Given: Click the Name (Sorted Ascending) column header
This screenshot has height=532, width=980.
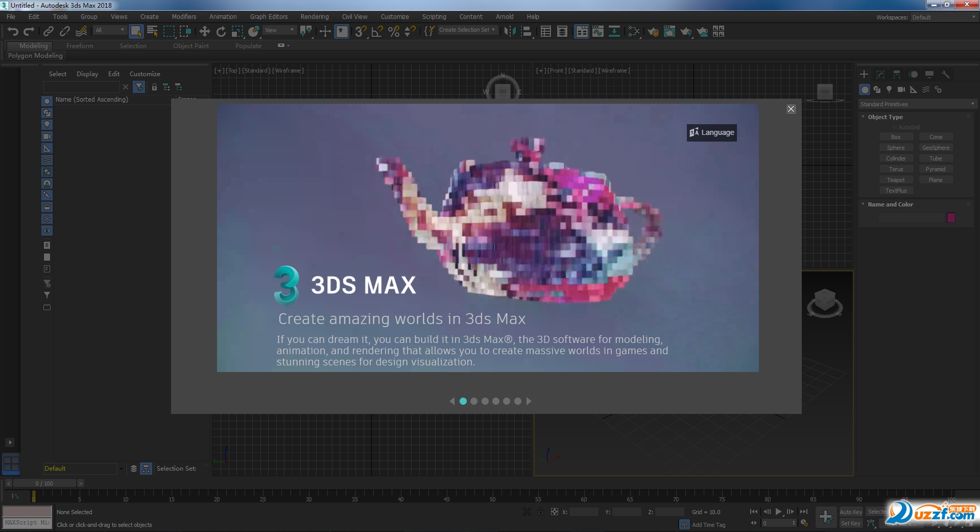Looking at the screenshot, I should tap(92, 100).
